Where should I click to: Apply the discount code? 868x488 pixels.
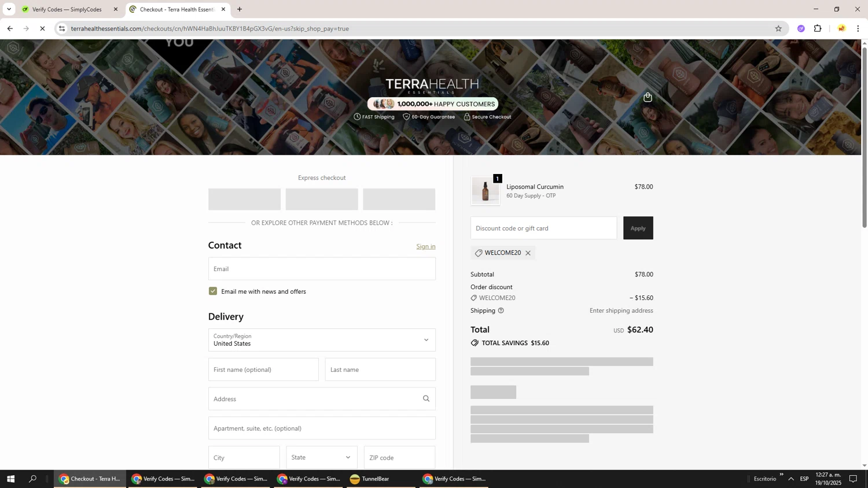point(638,228)
